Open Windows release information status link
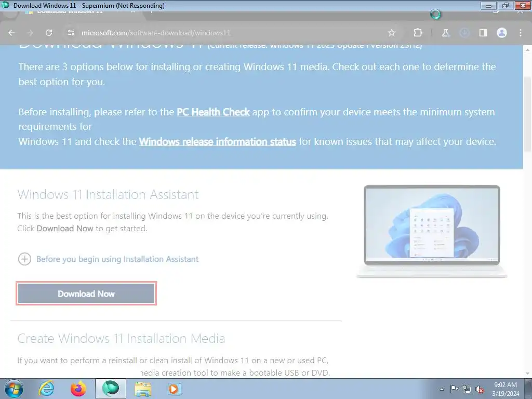Image resolution: width=532 pixels, height=399 pixels. (x=218, y=141)
